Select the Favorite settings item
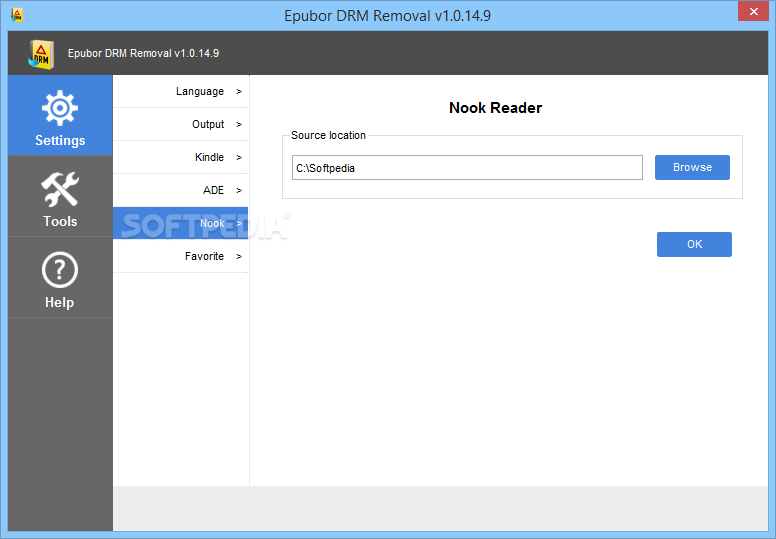 pos(181,256)
